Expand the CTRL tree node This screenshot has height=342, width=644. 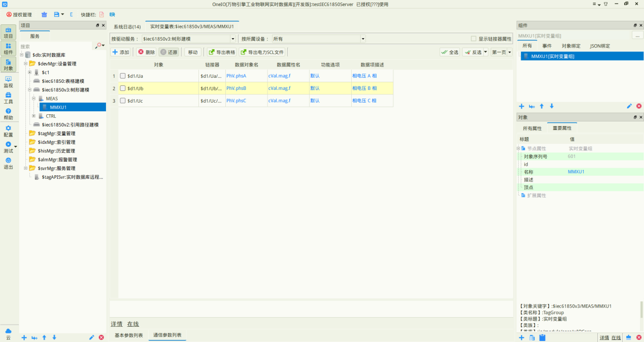(34, 116)
